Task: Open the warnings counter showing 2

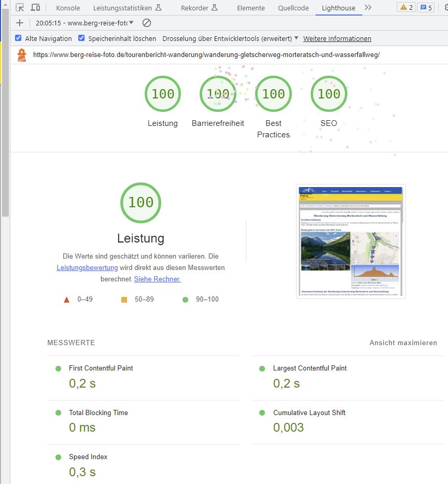Action: pyautogui.click(x=407, y=7)
